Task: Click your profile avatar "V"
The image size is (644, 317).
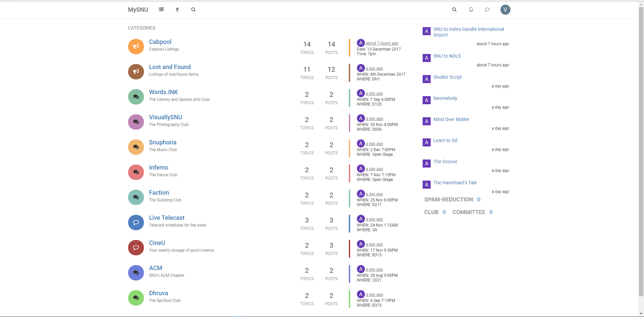Action: click(505, 10)
